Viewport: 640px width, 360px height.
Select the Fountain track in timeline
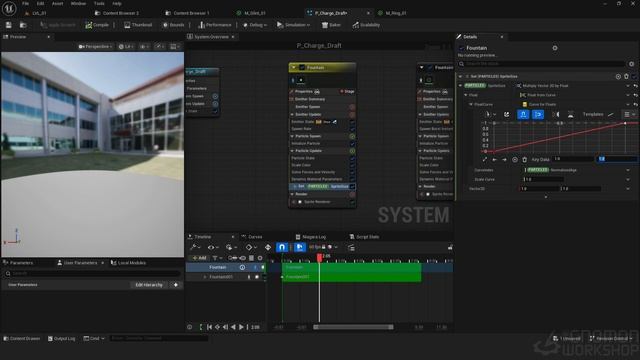[x=226, y=267]
